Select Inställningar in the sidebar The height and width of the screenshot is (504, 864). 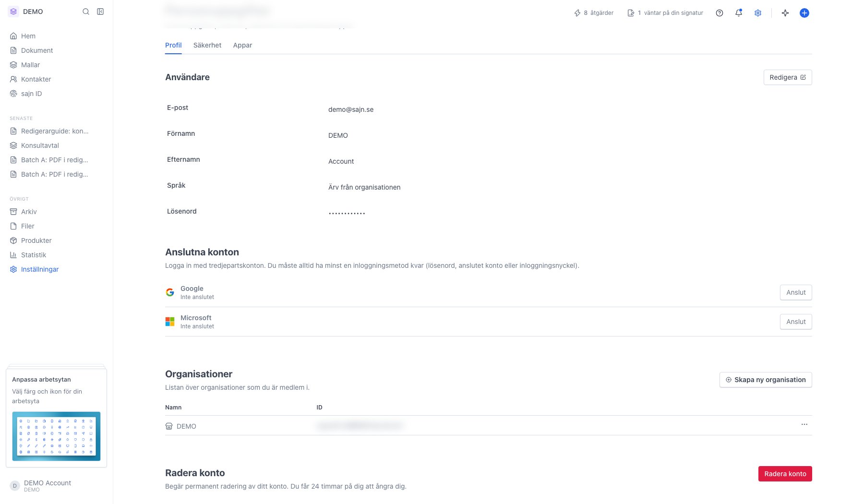pos(56,269)
